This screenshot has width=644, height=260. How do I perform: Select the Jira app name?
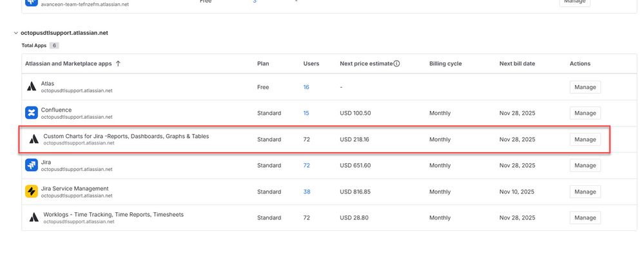(x=46, y=162)
